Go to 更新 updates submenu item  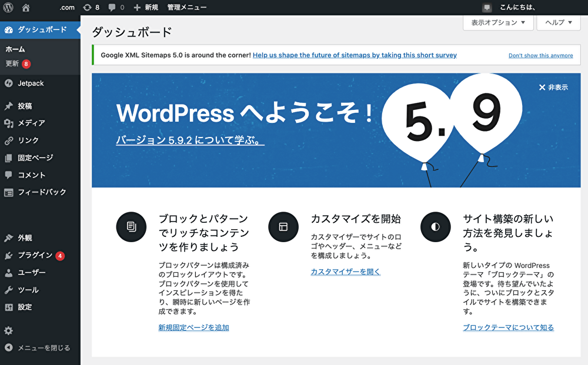coord(12,63)
